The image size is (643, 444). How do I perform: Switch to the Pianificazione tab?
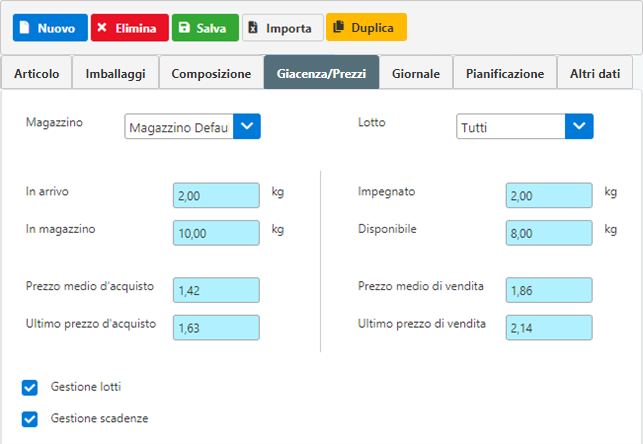[x=505, y=73]
